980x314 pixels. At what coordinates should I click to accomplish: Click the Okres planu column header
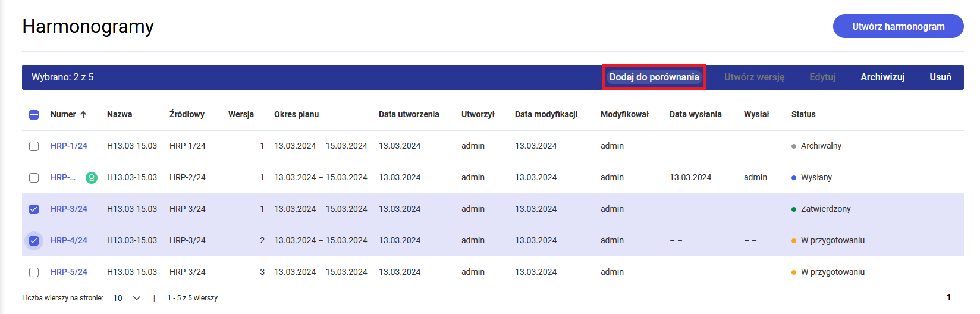[296, 114]
